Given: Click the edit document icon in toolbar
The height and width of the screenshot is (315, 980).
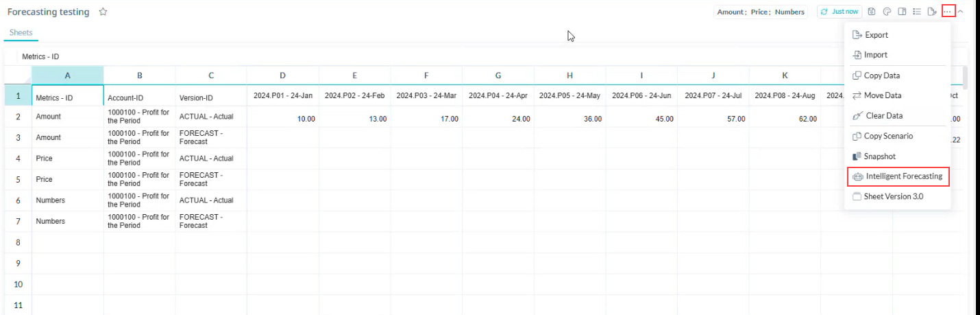Looking at the screenshot, I should click(x=931, y=12).
